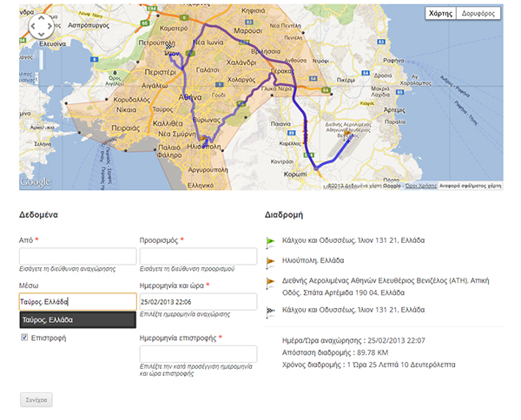Screen dimensions: 521x420
Task: Switch map to Χάρτης view
Action: [440, 13]
